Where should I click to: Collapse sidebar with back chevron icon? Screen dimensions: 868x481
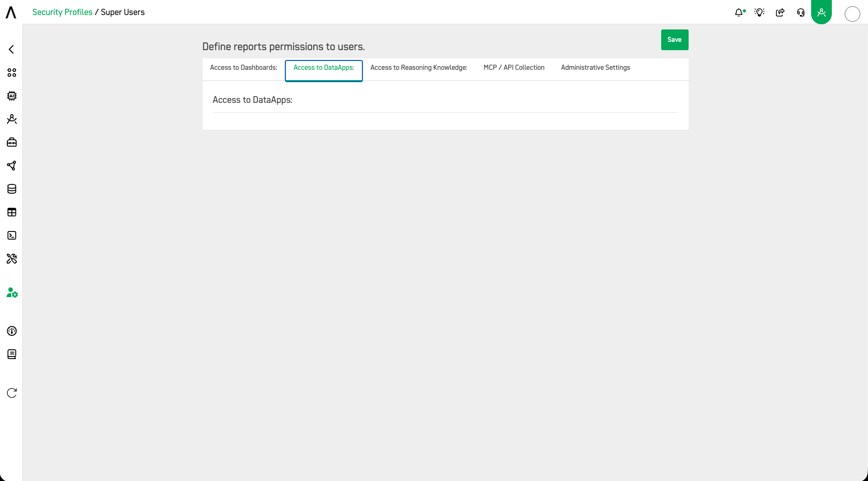tap(11, 50)
